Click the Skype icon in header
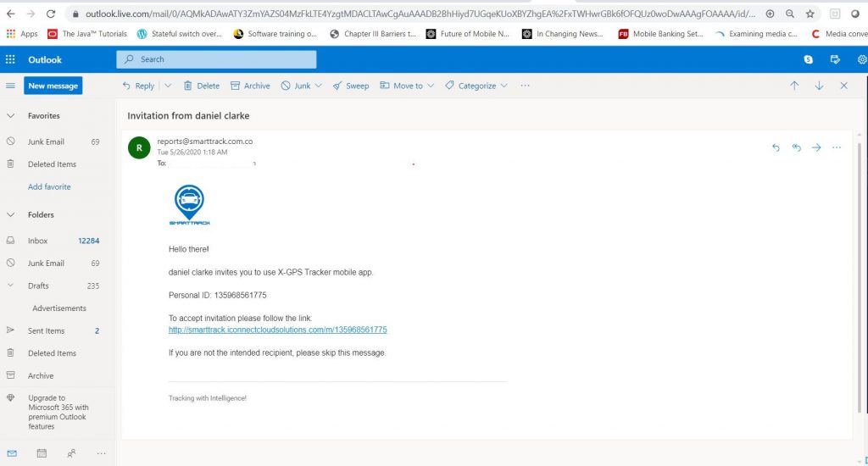Screen dimensions: 868x466 click(809, 59)
